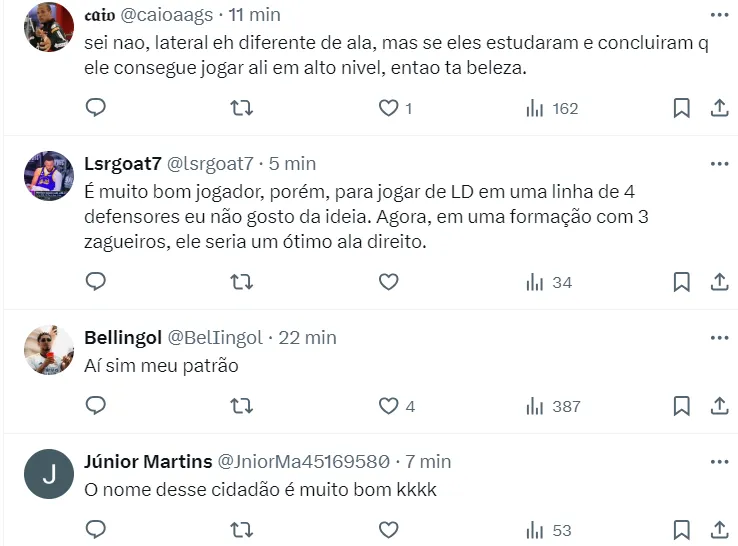Bookmark Bellingol's tweet
This screenshot has width=738, height=546.
coord(681,406)
